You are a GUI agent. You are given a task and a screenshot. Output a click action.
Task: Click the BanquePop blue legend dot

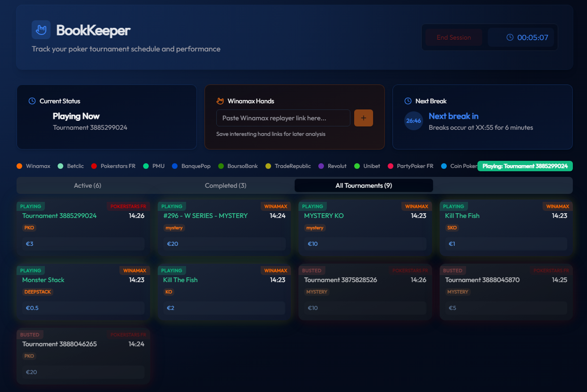[x=175, y=166]
